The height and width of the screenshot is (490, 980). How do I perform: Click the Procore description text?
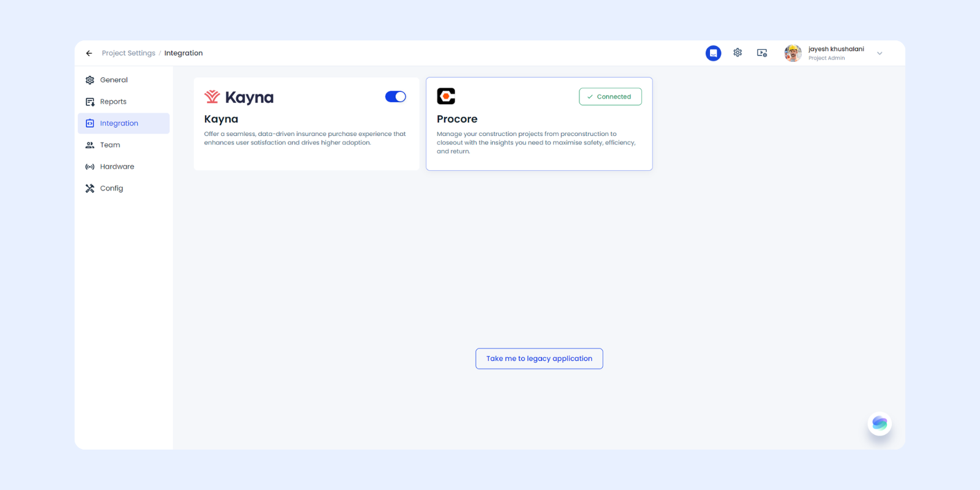(x=536, y=143)
